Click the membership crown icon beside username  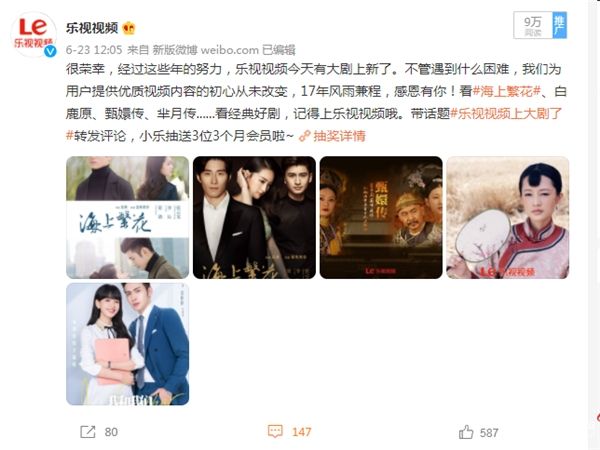[x=129, y=28]
